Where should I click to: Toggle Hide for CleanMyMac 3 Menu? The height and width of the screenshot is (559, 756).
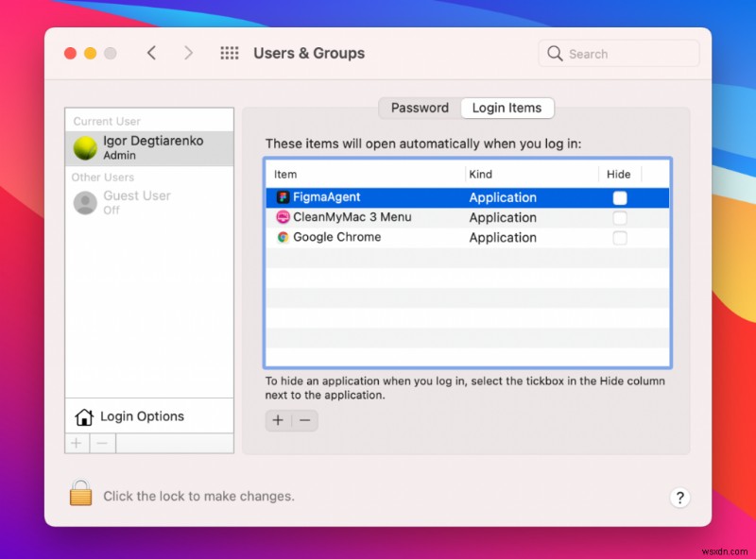[x=620, y=217]
